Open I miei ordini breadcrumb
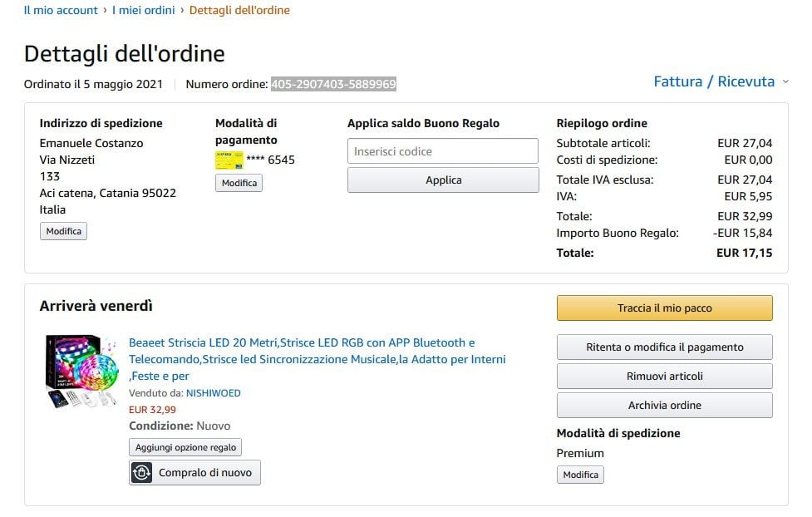This screenshot has width=812, height=517. click(x=144, y=11)
